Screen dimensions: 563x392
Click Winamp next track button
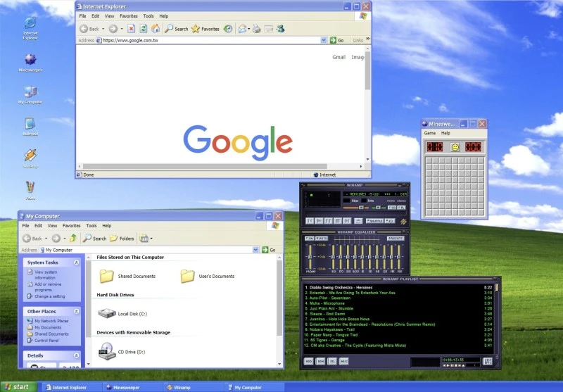[347, 221]
